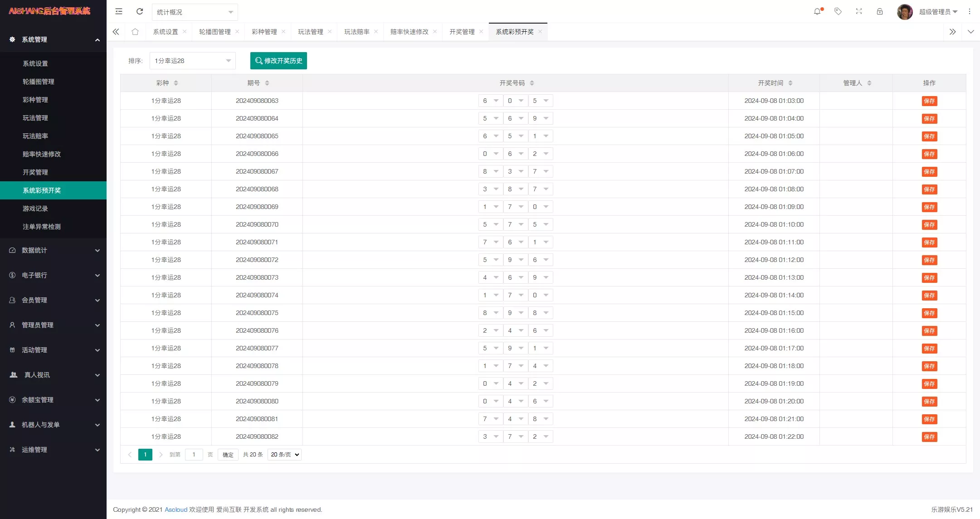Click the 修改开奖历史 button

(278, 60)
